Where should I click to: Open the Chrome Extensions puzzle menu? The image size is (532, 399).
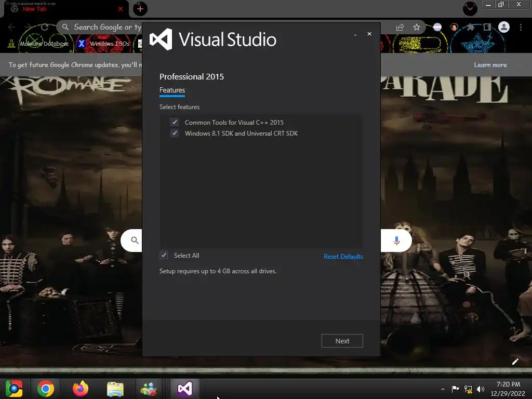tap(470, 27)
